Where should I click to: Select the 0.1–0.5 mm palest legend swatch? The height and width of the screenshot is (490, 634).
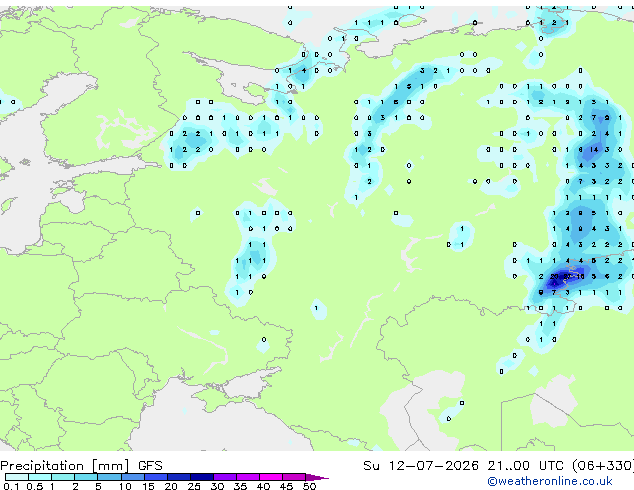click(17, 477)
